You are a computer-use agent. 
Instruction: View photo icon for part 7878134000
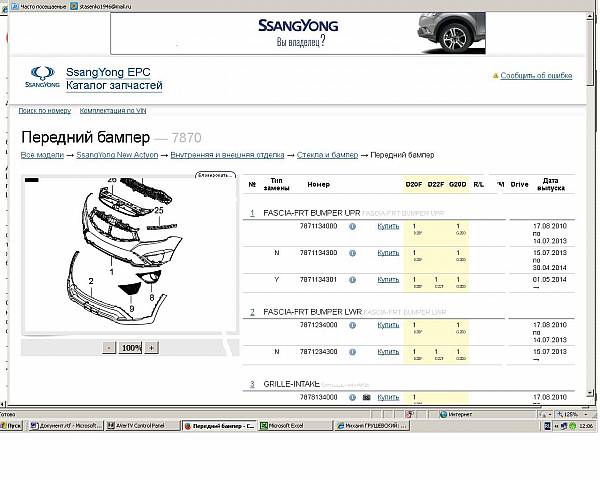pos(367,398)
